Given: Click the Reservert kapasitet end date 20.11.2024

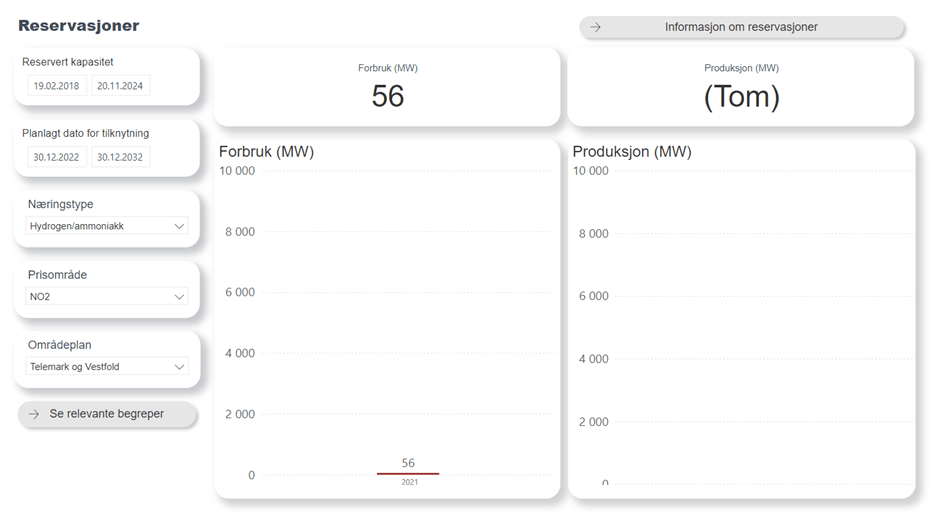Looking at the screenshot, I should (x=120, y=86).
